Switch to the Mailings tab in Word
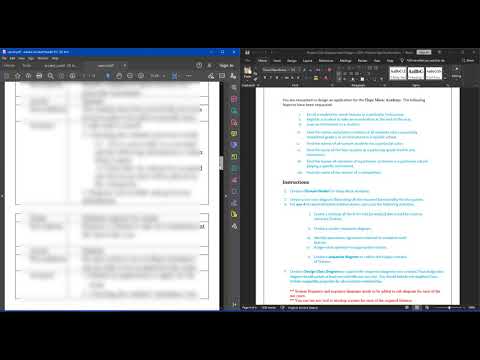The width and height of the screenshot is (480, 360). 345,61
